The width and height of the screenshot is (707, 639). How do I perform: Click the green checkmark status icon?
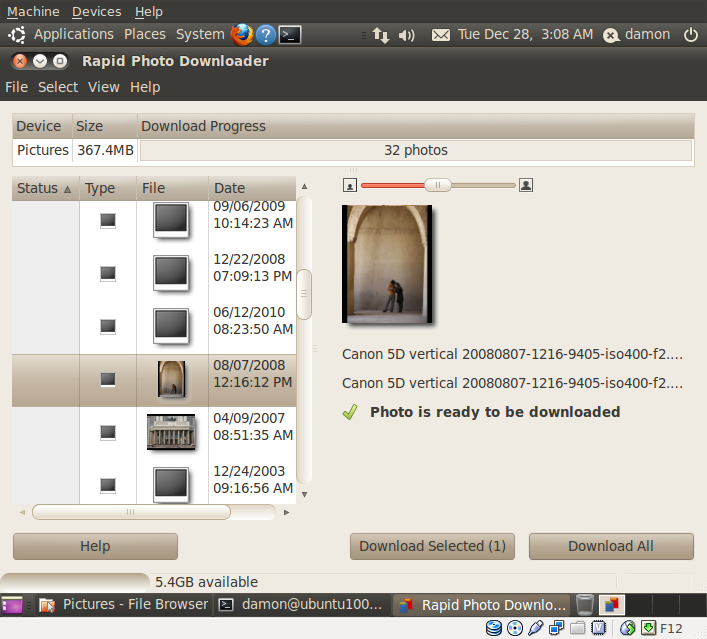click(350, 412)
